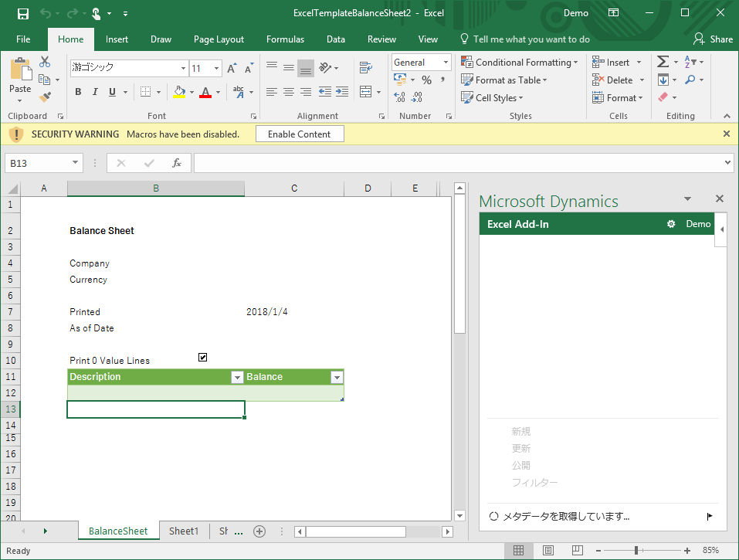This screenshot has width=739, height=560.
Task: Click Top Align icon
Action: click(x=272, y=67)
